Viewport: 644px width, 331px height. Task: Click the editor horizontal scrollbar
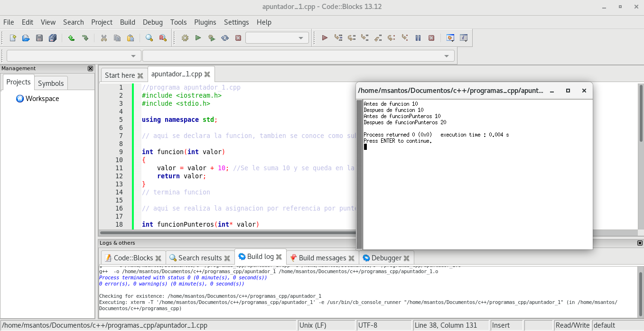228,233
